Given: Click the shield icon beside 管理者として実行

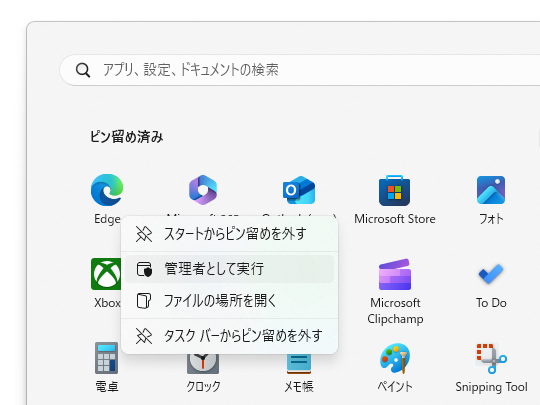Looking at the screenshot, I should tap(144, 269).
